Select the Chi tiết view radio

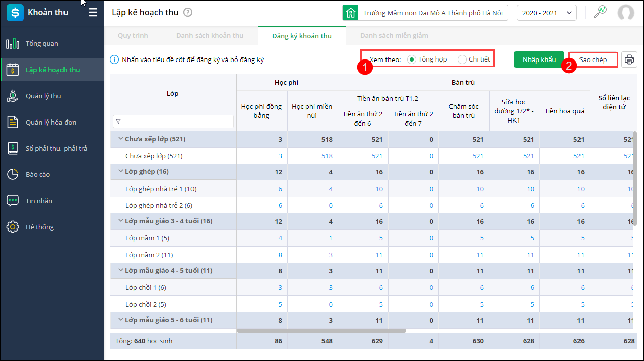462,59
